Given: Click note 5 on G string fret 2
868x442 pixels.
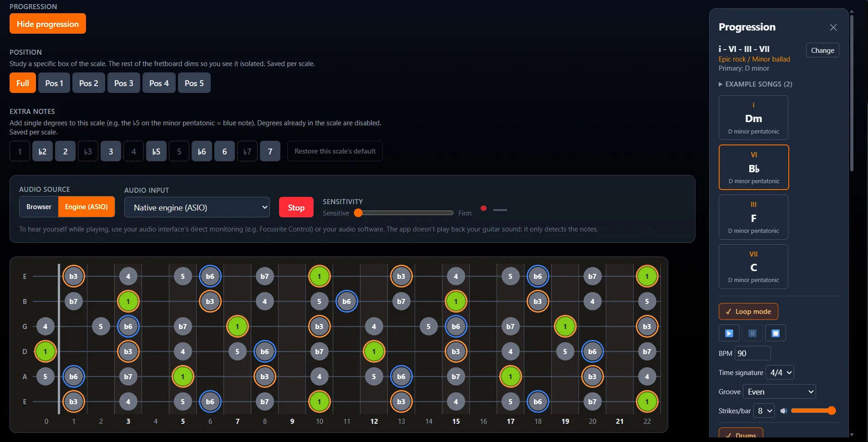Looking at the screenshot, I should click(101, 326).
